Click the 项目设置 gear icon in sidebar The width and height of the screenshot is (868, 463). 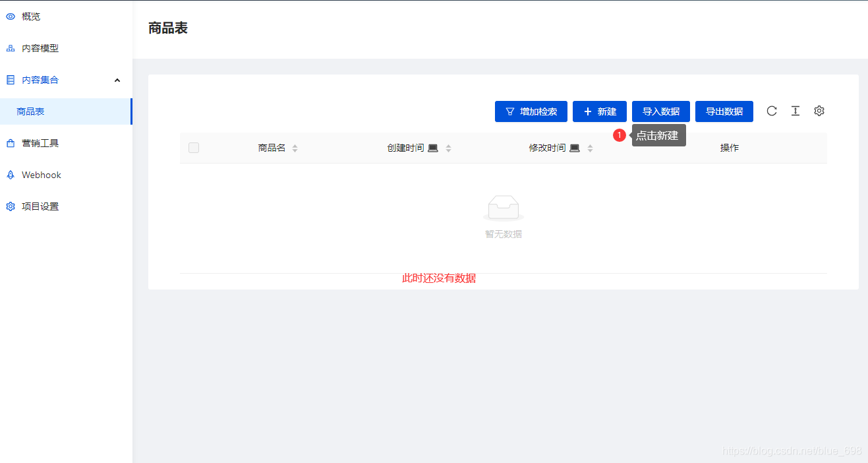[x=11, y=206]
